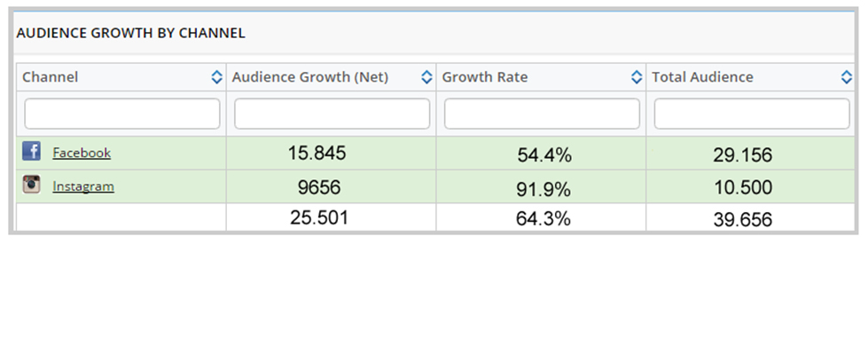The width and height of the screenshot is (868, 347).
Task: Click the 39.656 total audience cell
Action: click(x=751, y=217)
